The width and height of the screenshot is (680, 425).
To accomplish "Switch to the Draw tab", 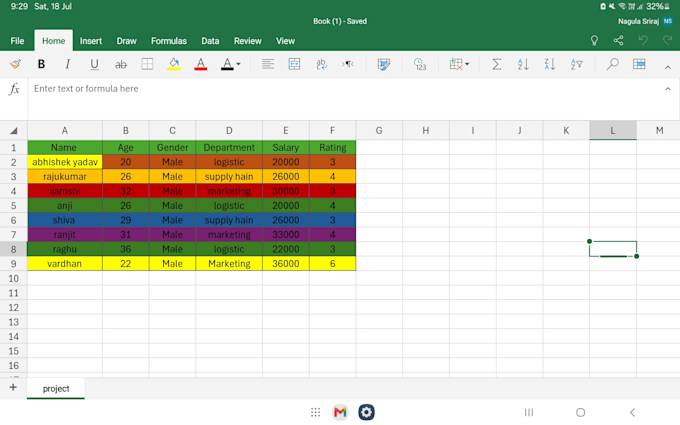I will (126, 41).
